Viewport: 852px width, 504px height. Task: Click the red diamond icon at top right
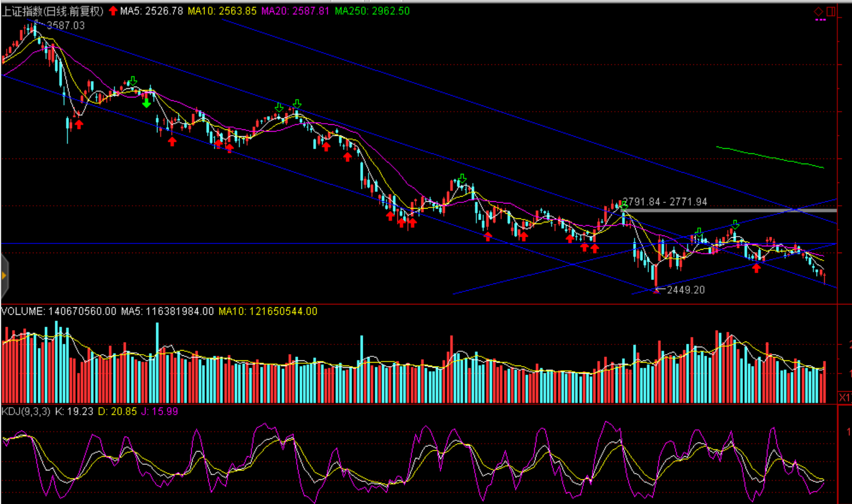tap(818, 11)
